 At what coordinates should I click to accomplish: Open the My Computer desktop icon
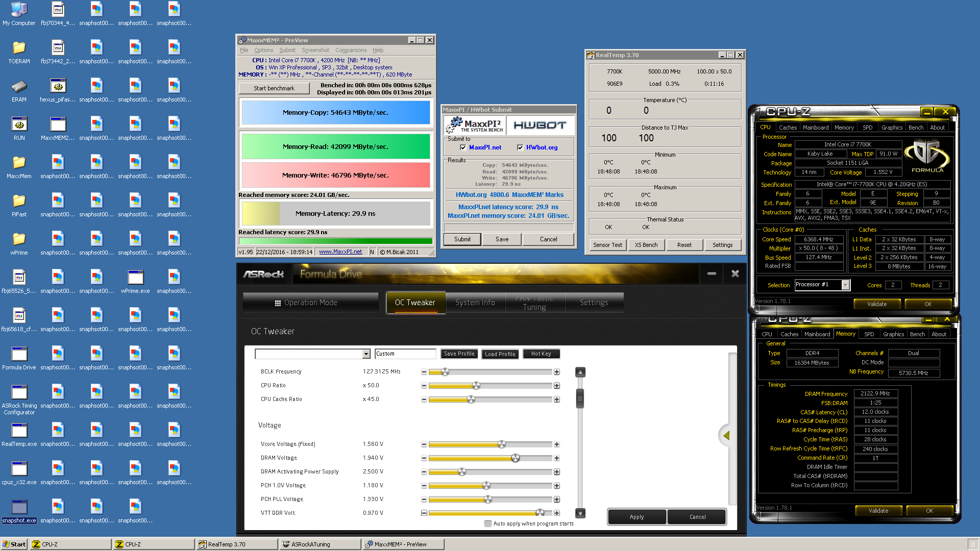pyautogui.click(x=19, y=14)
